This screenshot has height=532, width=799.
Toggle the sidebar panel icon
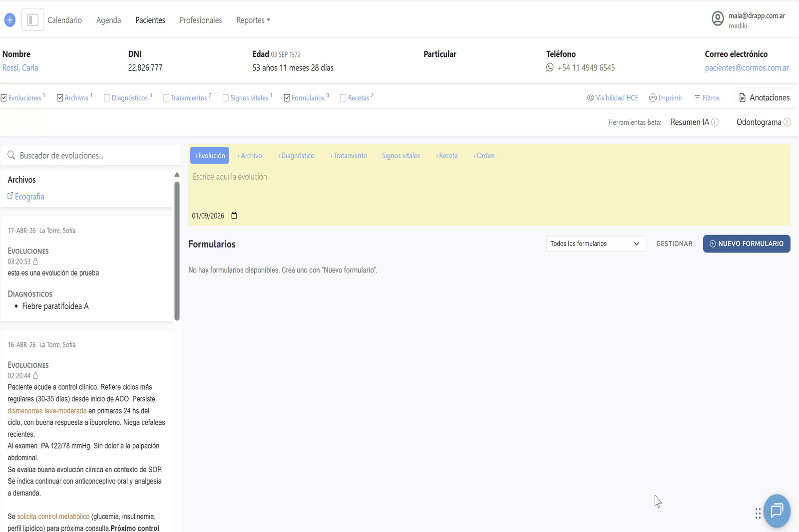click(x=32, y=20)
